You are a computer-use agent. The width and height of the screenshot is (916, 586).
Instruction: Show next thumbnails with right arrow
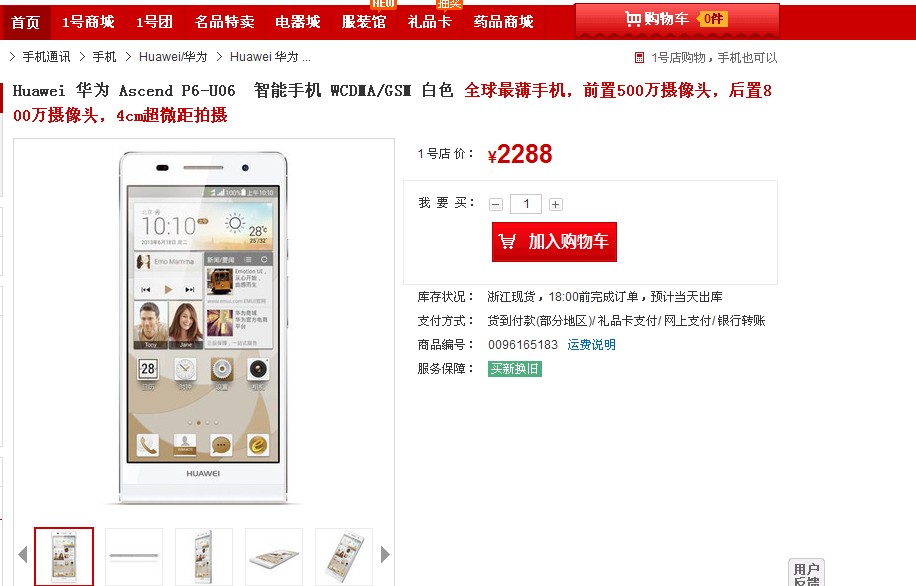point(385,554)
